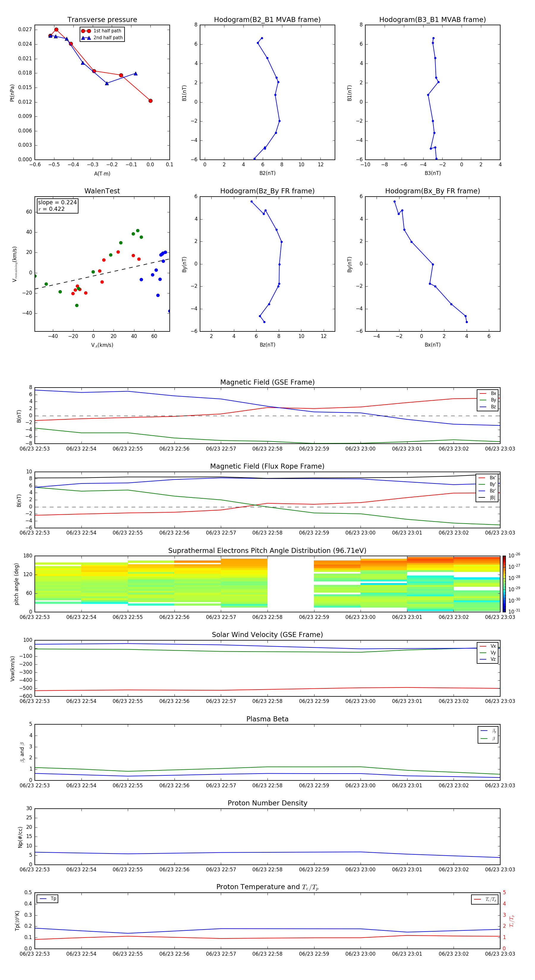Select the Suprathermal Electrons Pitch Angle Distribution title
Viewport: 535px width, 980px height.
click(267, 551)
